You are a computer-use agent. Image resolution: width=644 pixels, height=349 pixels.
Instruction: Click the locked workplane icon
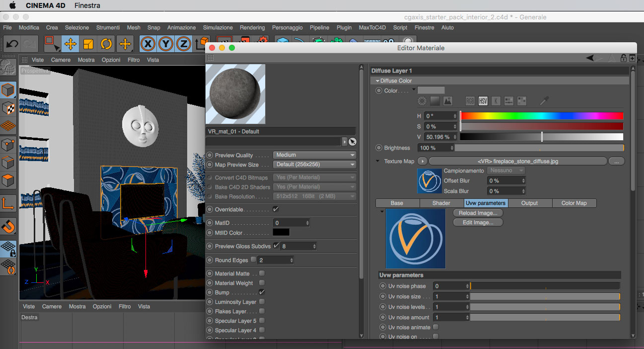point(8,249)
